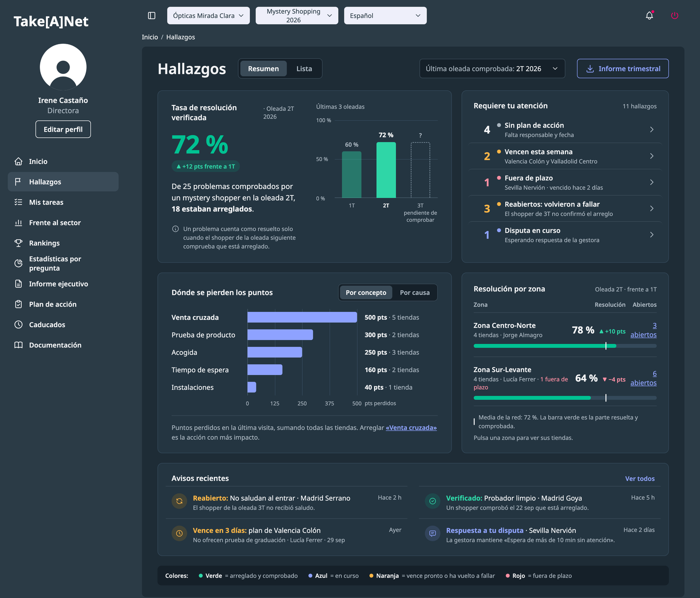This screenshot has width=700, height=598.
Task: Click the Documentación book icon
Action: click(18, 345)
